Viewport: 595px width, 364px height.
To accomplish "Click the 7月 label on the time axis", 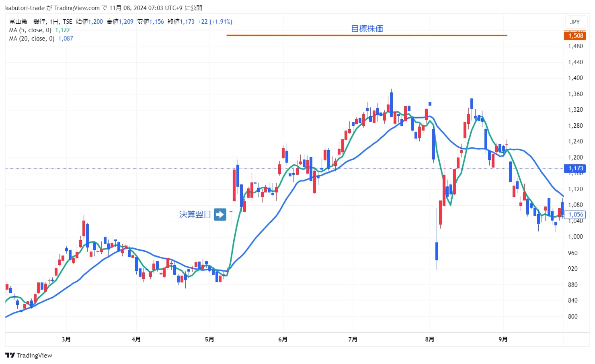I will (x=353, y=339).
